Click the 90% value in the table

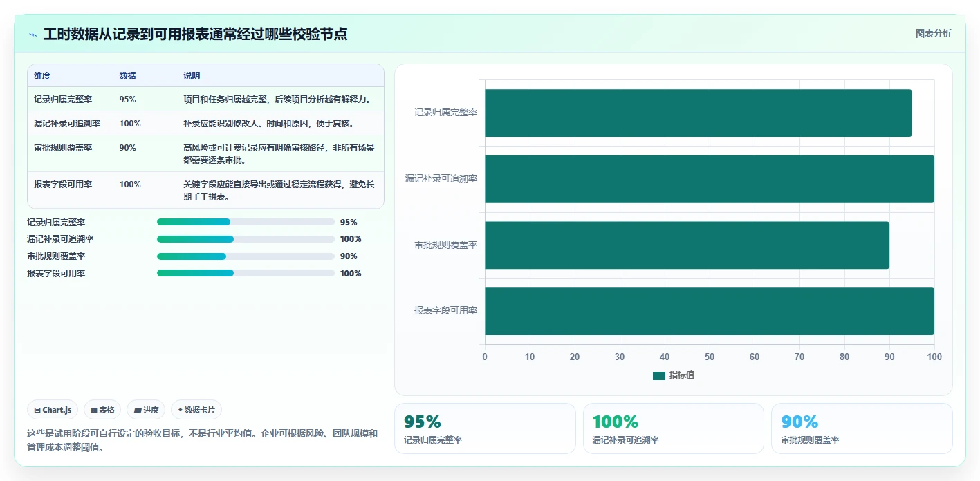pyautogui.click(x=127, y=148)
